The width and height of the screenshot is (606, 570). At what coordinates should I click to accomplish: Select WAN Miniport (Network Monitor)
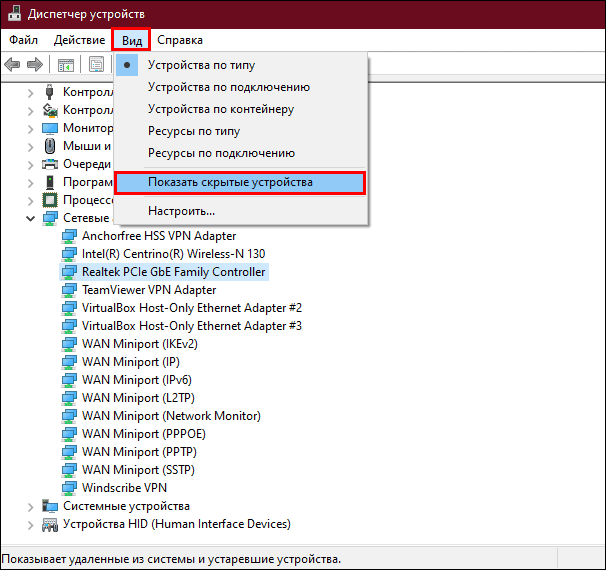171,416
